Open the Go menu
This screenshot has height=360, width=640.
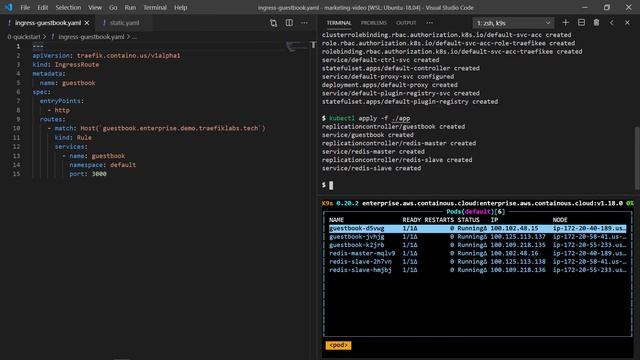click(x=113, y=7)
